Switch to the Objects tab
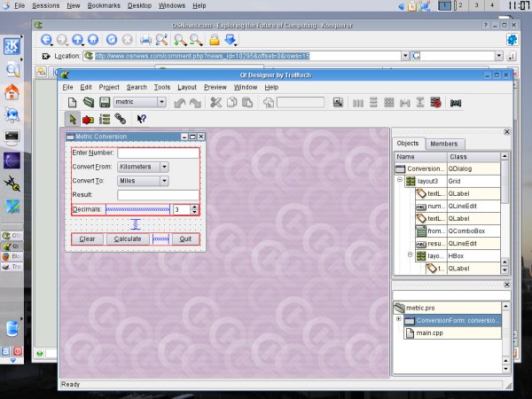Image resolution: width=532 pixels, height=399 pixels. (x=408, y=143)
